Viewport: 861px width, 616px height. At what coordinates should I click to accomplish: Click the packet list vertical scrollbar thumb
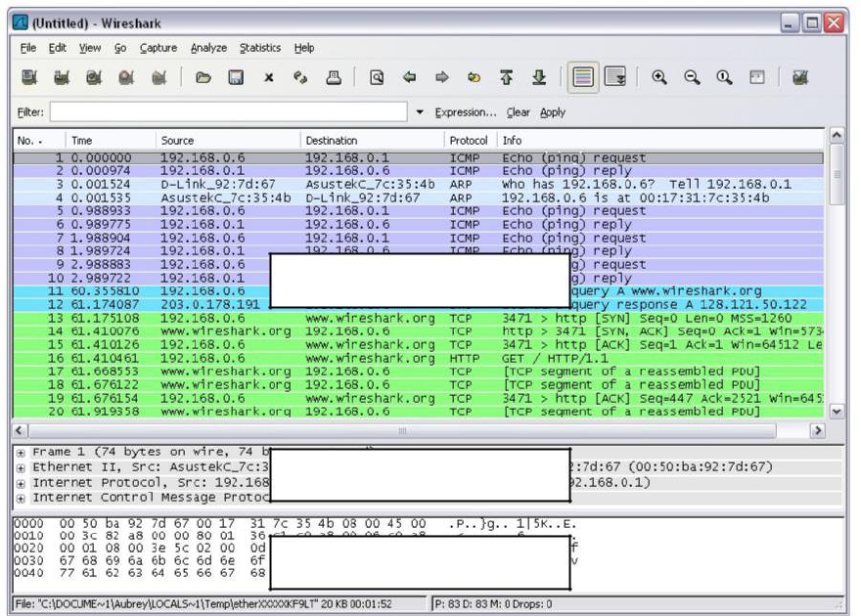[x=837, y=174]
